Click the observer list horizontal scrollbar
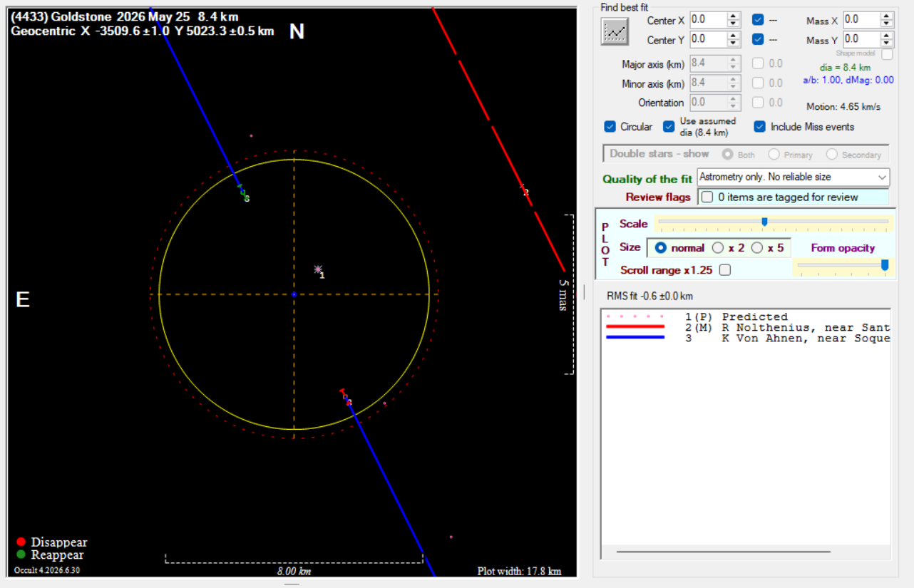This screenshot has width=914, height=588. [x=723, y=552]
